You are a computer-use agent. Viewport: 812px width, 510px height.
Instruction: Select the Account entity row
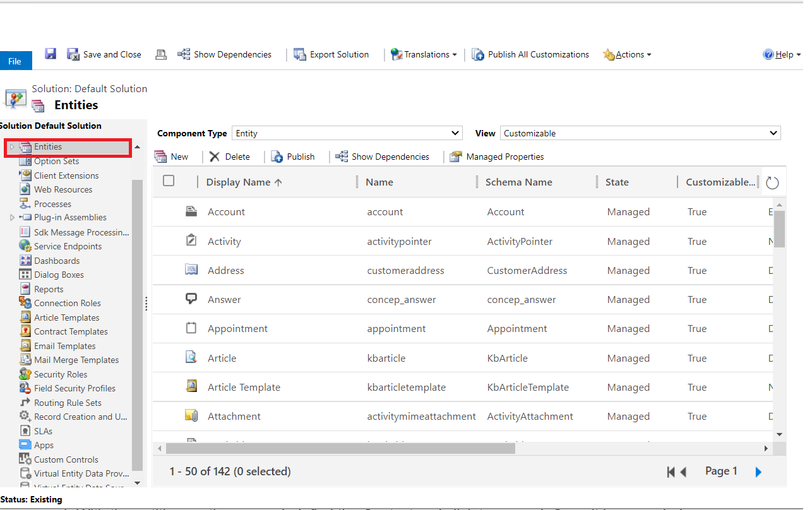point(462,212)
